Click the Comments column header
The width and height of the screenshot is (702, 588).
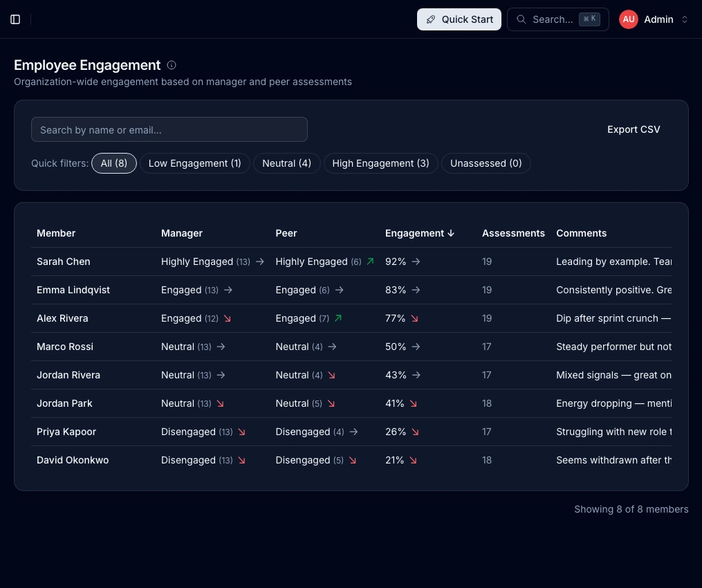point(581,233)
